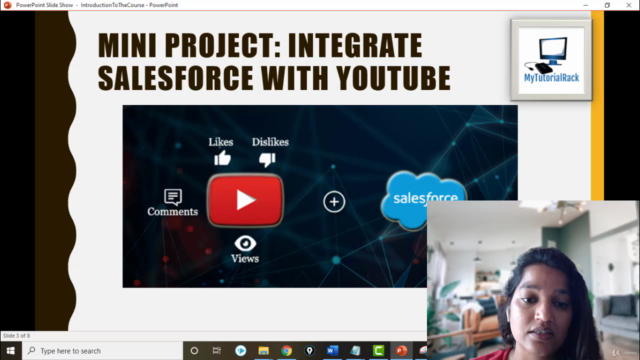
Task: Minimize the PowerPoint slide show window
Action: click(x=586, y=5)
